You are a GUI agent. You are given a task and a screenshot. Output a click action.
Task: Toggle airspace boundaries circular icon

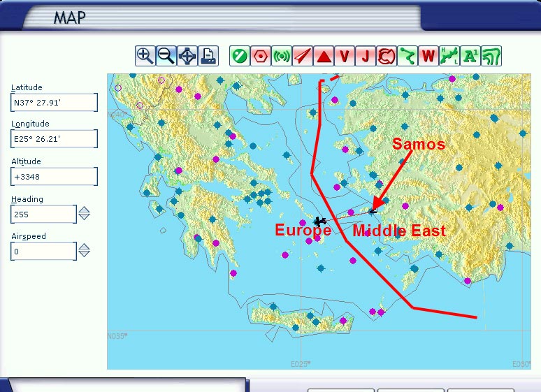(x=387, y=56)
